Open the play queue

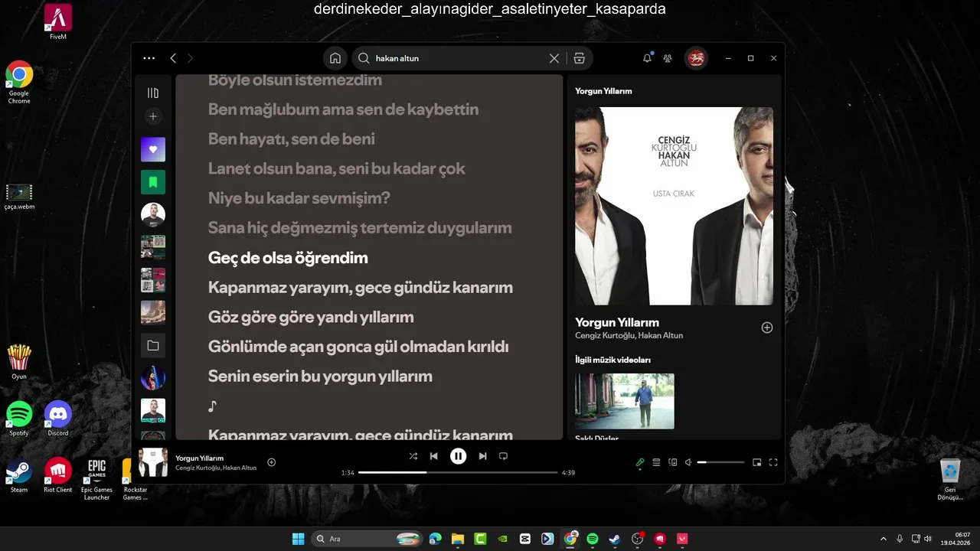(x=656, y=462)
